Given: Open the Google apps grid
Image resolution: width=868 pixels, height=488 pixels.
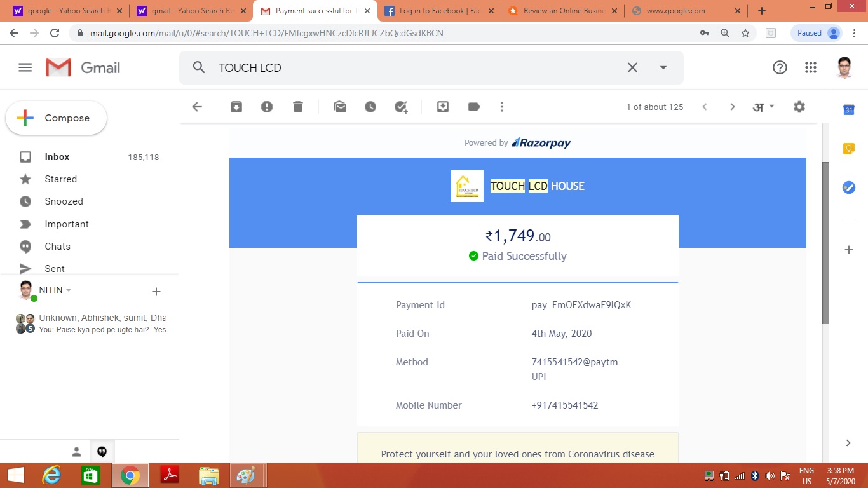Looking at the screenshot, I should [811, 67].
